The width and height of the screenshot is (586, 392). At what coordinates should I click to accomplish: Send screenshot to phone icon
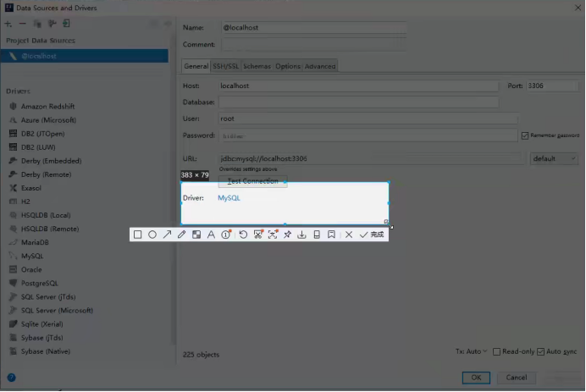tap(317, 235)
